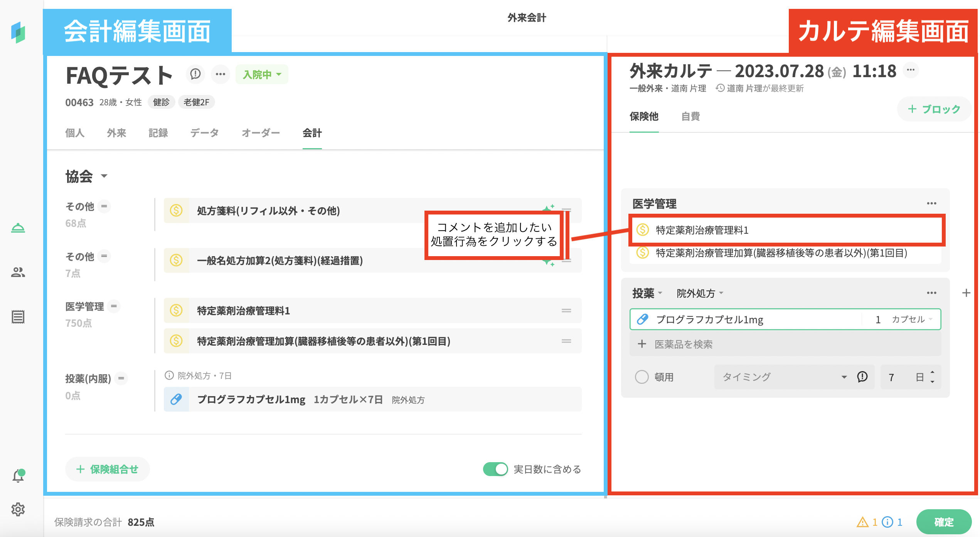The width and height of the screenshot is (980, 537).
Task: Open more options next to patient name
Action: coord(221,74)
